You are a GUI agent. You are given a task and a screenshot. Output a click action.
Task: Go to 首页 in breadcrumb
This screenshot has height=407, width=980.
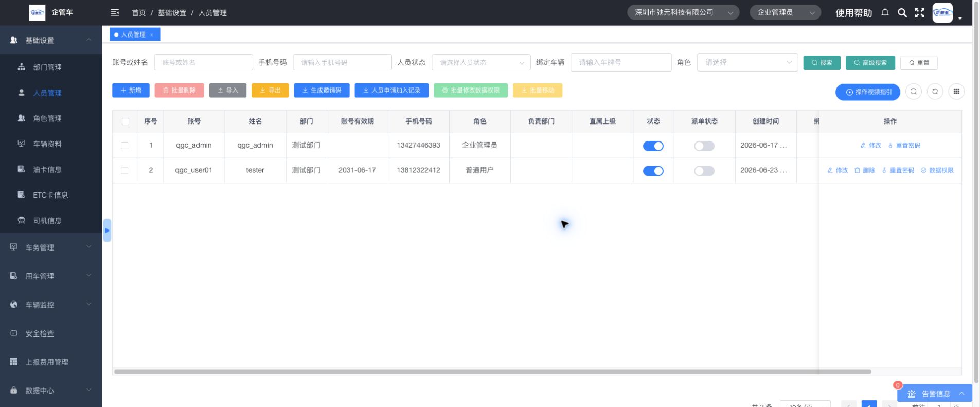pos(138,13)
